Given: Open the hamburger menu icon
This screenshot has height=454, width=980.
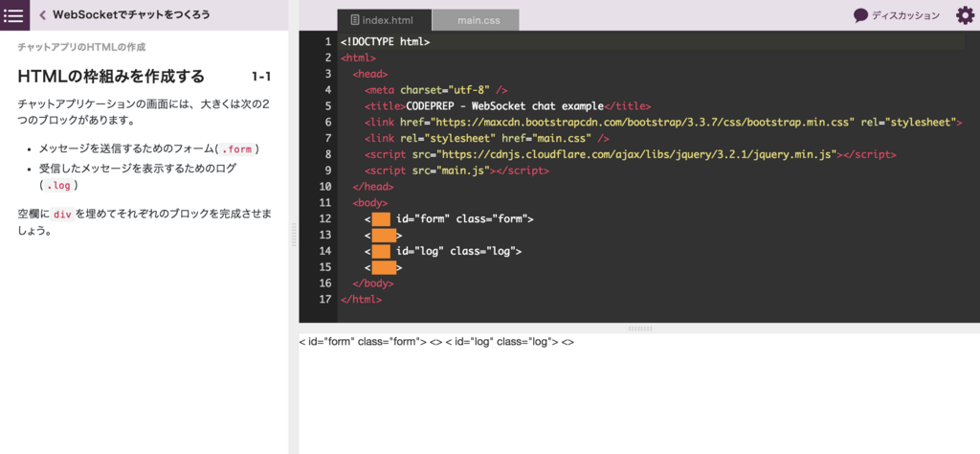Looking at the screenshot, I should (14, 15).
